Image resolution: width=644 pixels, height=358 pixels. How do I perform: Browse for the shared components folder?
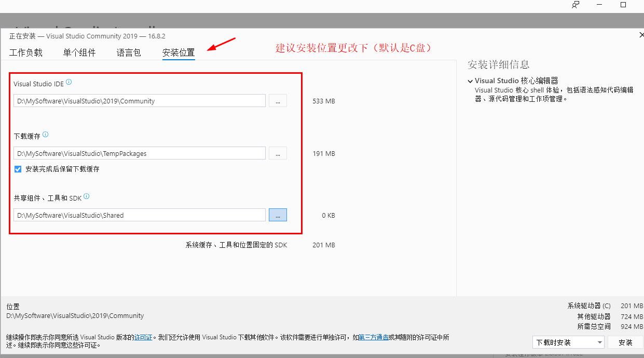(278, 215)
